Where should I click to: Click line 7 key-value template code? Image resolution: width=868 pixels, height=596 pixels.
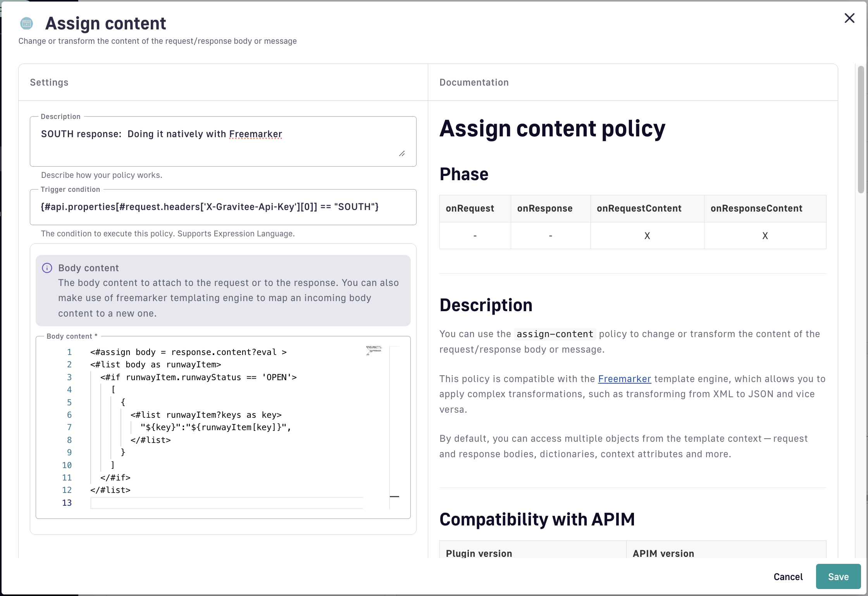(x=215, y=427)
